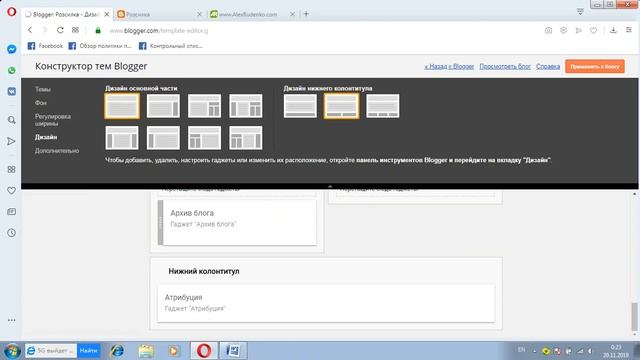The height and width of the screenshot is (360, 640).
Task: Reload the current page
Action: 60,30
